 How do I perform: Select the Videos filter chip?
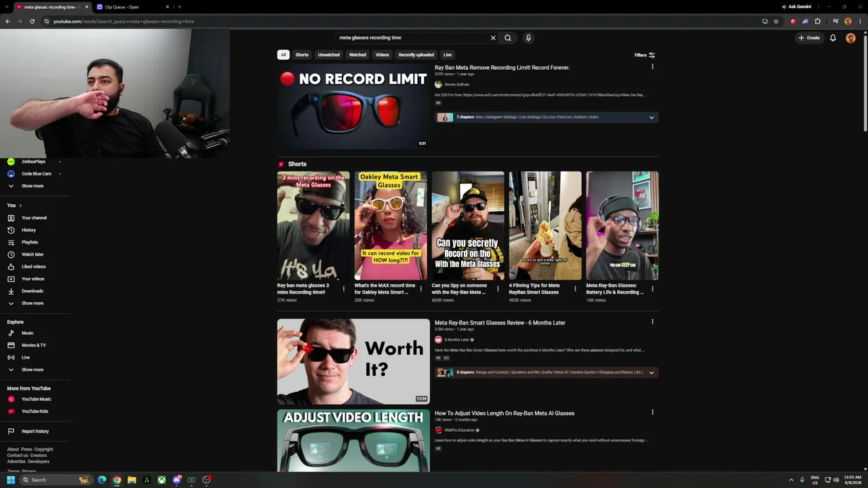382,55
